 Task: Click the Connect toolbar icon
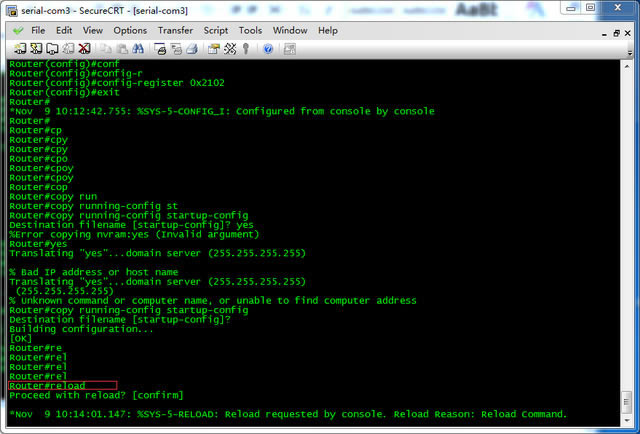pos(20,49)
